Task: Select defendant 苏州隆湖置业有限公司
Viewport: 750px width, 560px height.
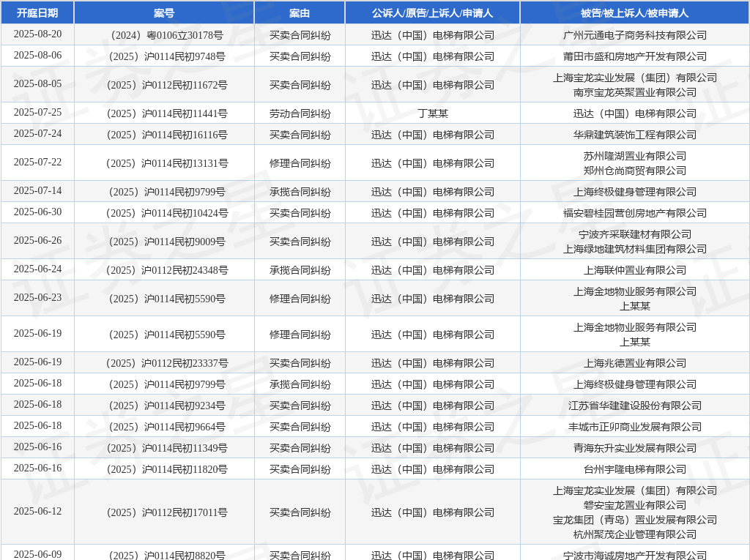Action: coord(635,156)
